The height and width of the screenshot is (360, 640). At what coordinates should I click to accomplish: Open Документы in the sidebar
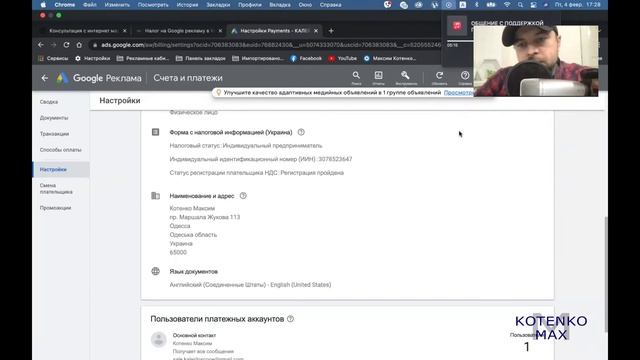pyautogui.click(x=54, y=118)
